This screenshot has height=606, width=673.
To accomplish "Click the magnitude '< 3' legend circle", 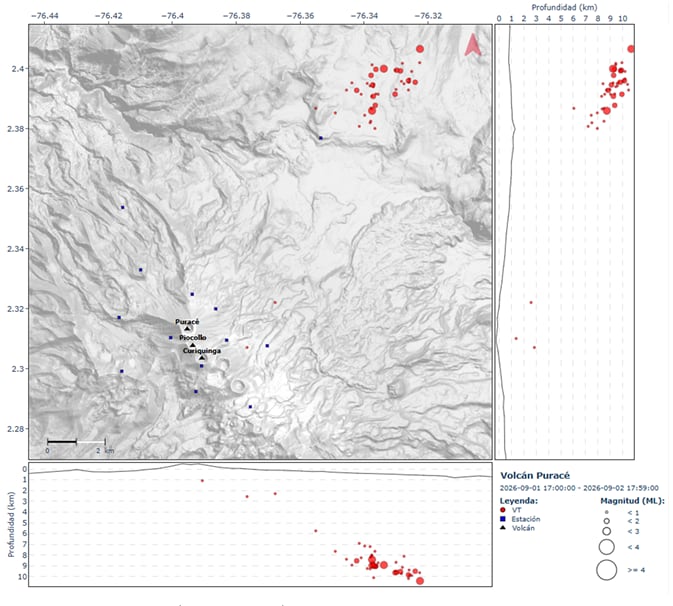I will coord(606,531).
